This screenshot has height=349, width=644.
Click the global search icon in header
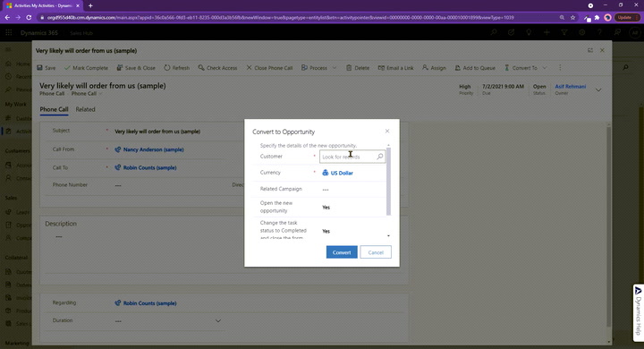[494, 32]
